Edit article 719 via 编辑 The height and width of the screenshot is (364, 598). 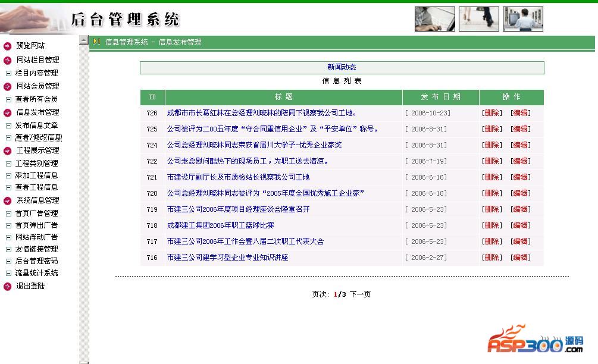click(521, 209)
